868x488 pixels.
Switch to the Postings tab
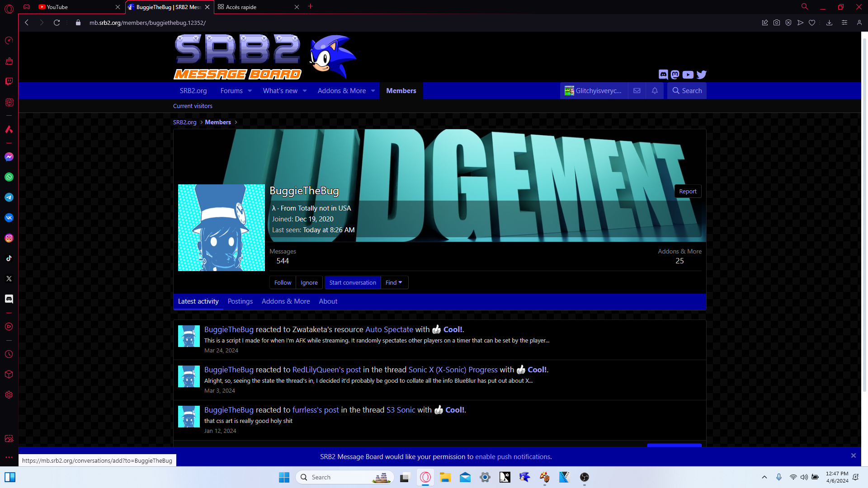point(240,301)
